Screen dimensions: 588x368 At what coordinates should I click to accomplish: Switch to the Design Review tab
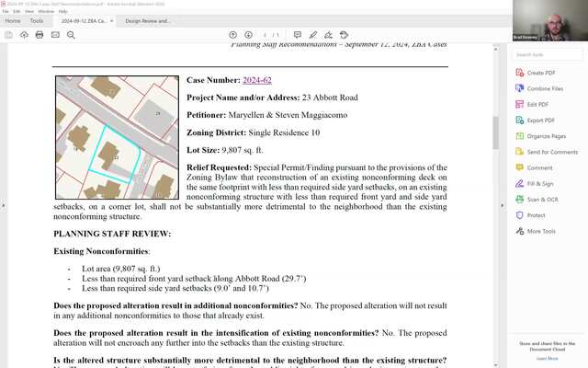tap(147, 20)
